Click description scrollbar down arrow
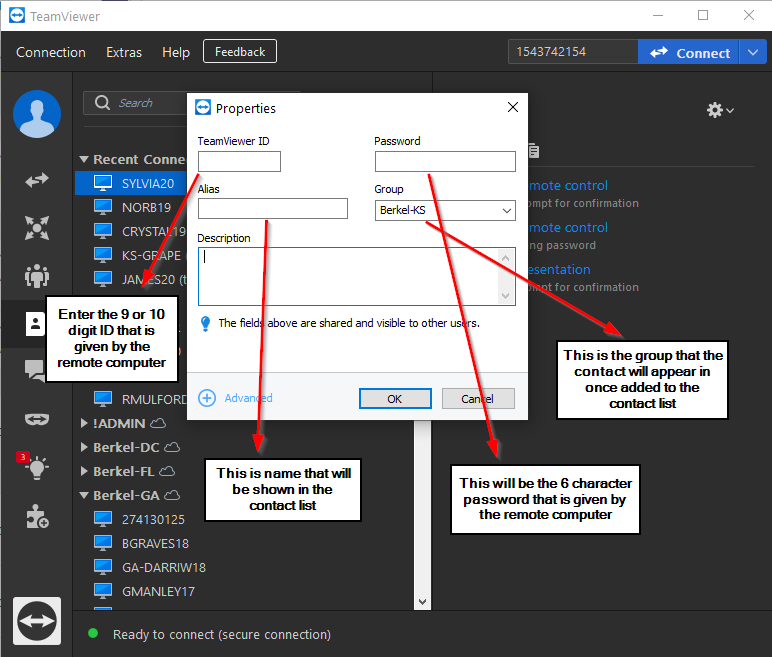The height and width of the screenshot is (657, 772). tap(505, 296)
